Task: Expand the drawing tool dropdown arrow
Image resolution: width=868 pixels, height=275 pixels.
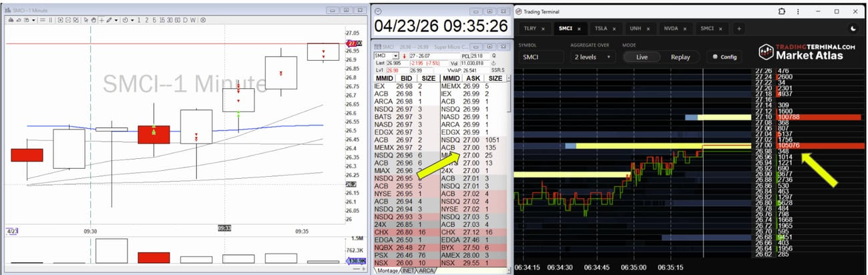Action: tap(116, 20)
